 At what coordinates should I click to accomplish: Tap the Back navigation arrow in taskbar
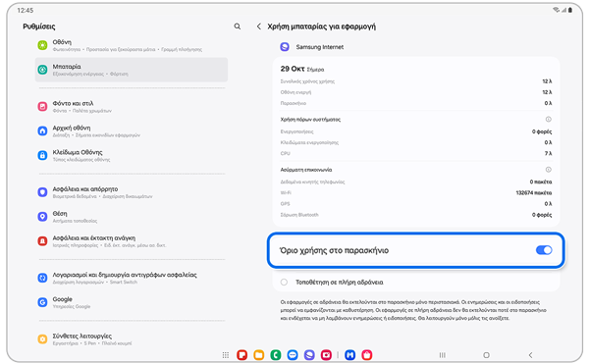coord(530,355)
